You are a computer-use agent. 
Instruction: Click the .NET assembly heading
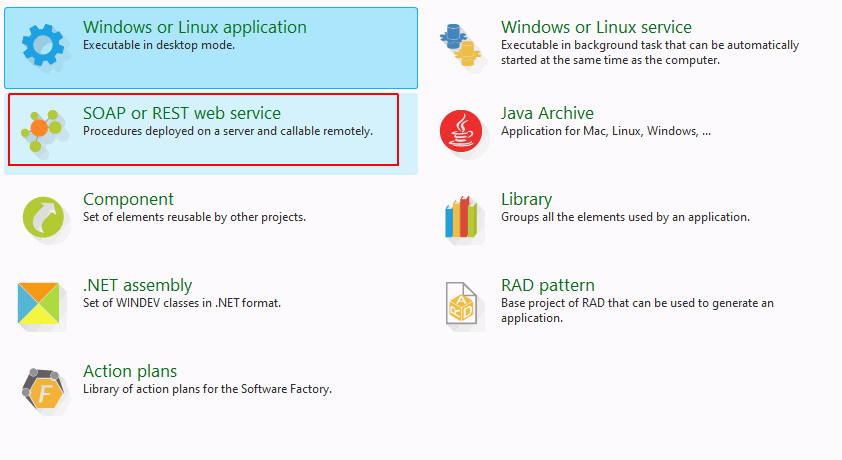tap(137, 285)
